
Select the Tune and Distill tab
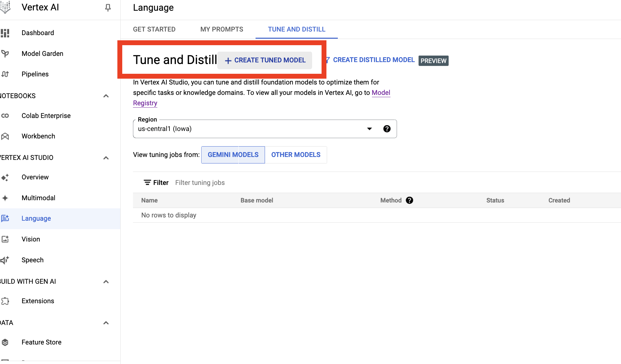[x=297, y=29]
